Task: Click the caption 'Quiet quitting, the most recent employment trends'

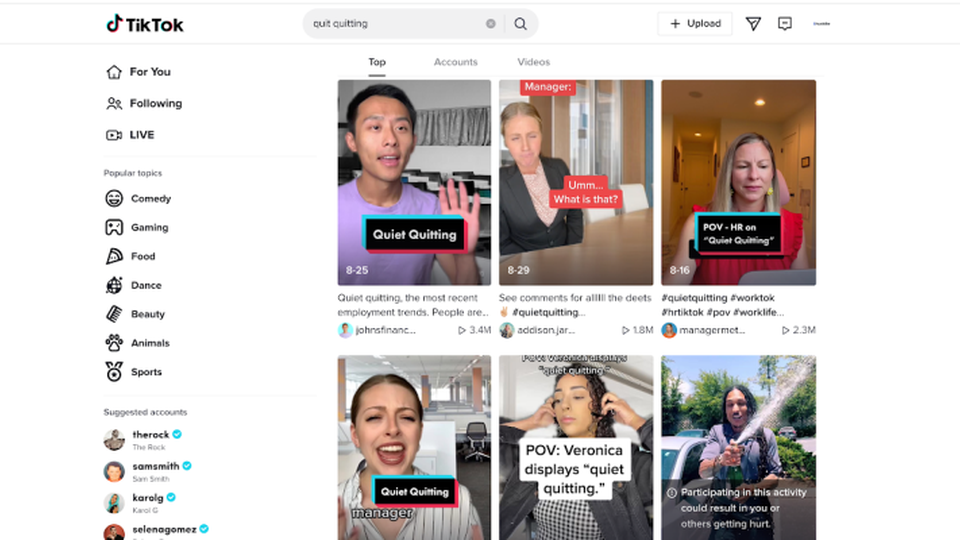Action: (413, 305)
